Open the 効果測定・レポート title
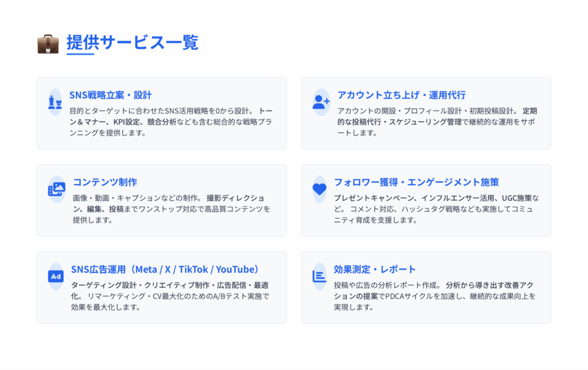Viewport: 588px width, 370px height. (374, 269)
